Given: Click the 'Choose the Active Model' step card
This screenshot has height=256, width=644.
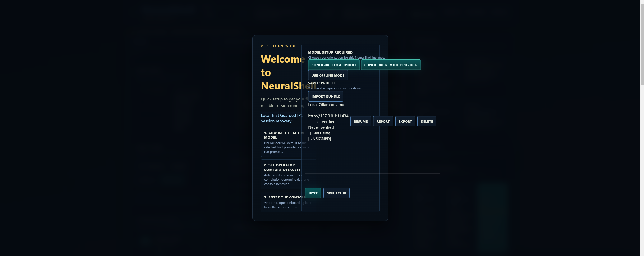Looking at the screenshot, I should [x=289, y=142].
